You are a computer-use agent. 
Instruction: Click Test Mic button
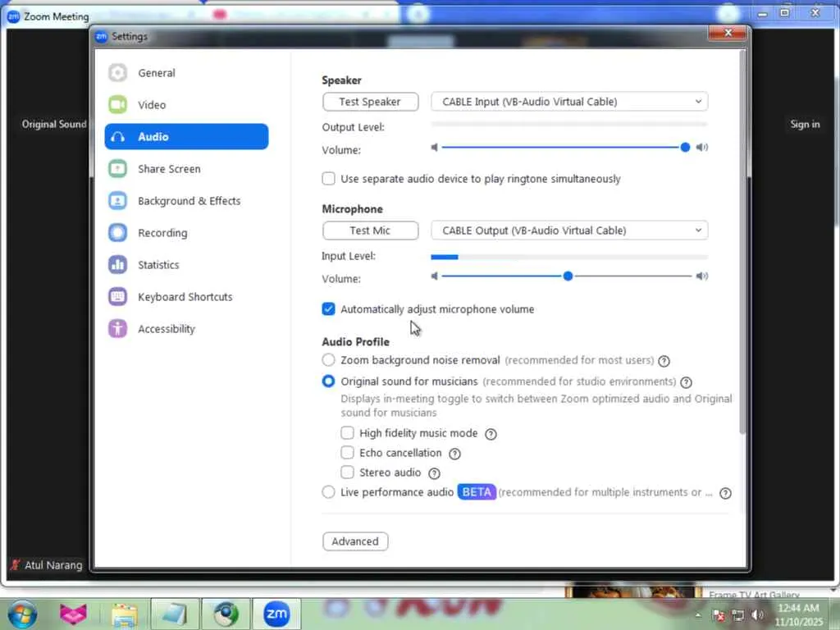370,231
